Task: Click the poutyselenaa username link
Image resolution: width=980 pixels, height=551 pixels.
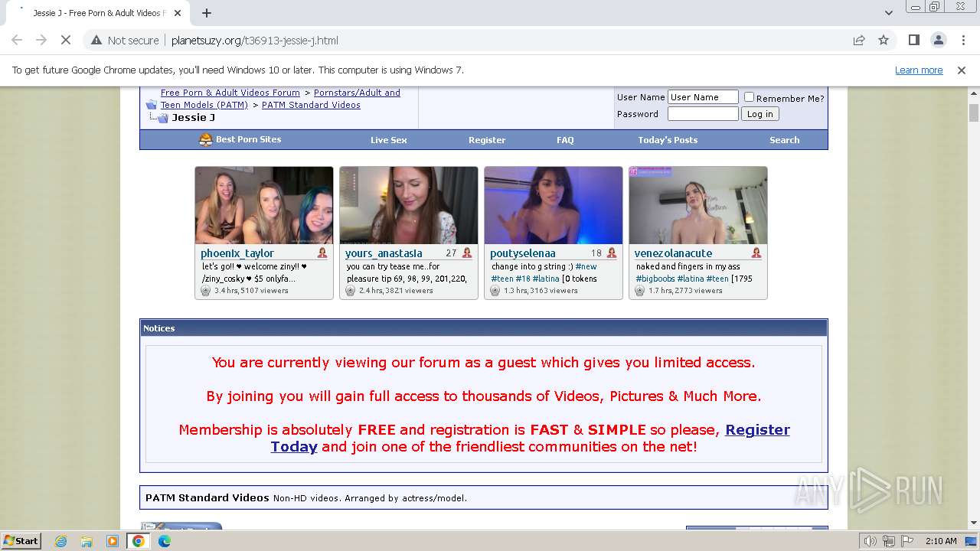Action: point(523,253)
